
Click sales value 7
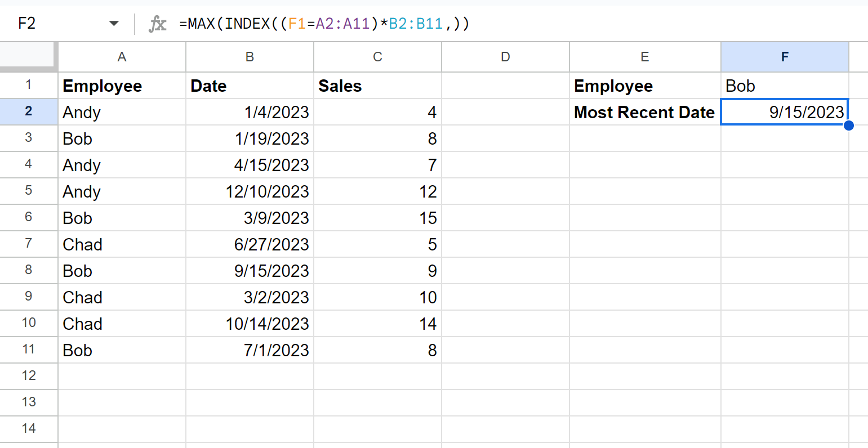pos(377,165)
